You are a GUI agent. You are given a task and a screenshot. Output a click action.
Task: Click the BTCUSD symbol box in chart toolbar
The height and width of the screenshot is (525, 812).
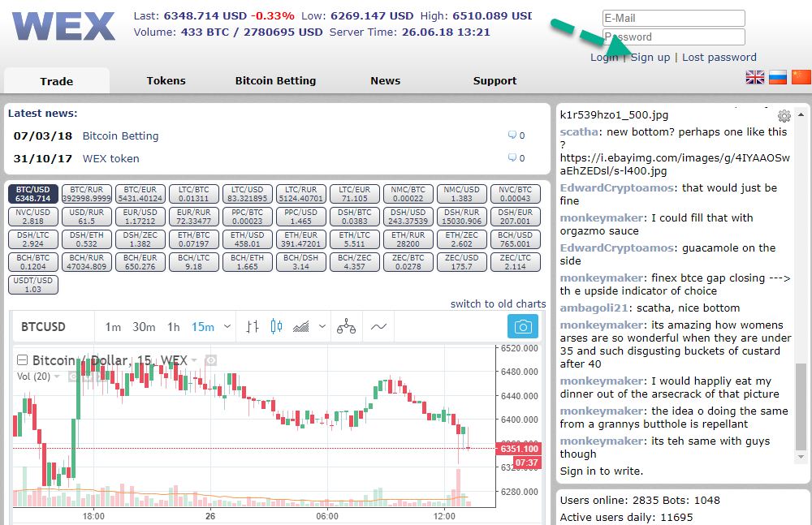(44, 327)
